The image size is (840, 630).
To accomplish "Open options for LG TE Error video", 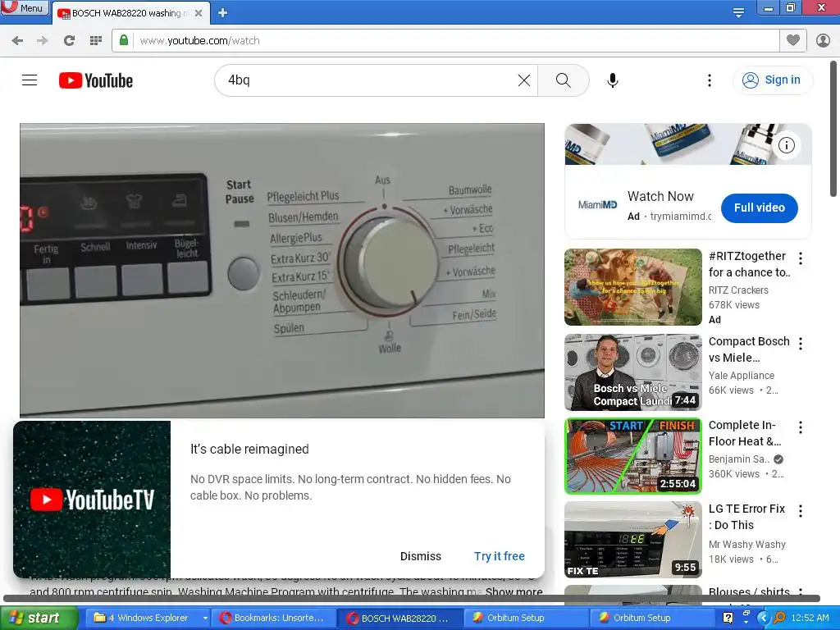I will [801, 510].
